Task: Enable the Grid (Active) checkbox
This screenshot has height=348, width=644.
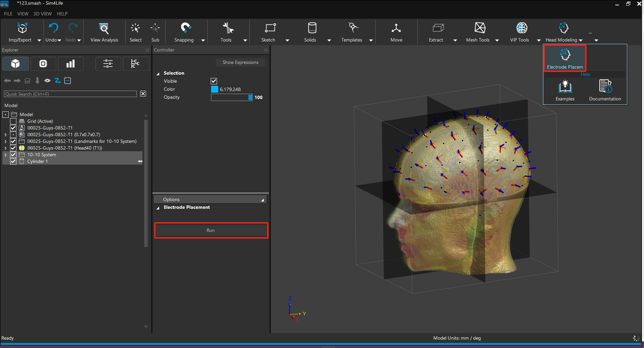Action: 13,121
